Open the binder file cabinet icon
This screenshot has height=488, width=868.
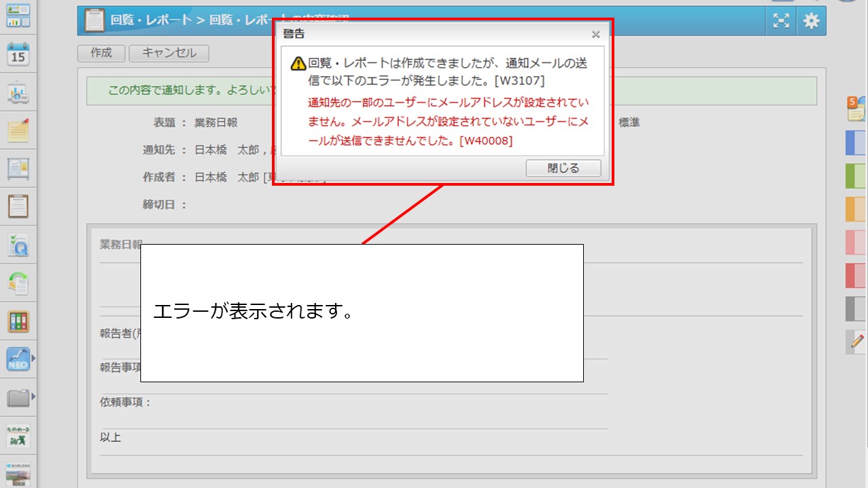pos(18,321)
